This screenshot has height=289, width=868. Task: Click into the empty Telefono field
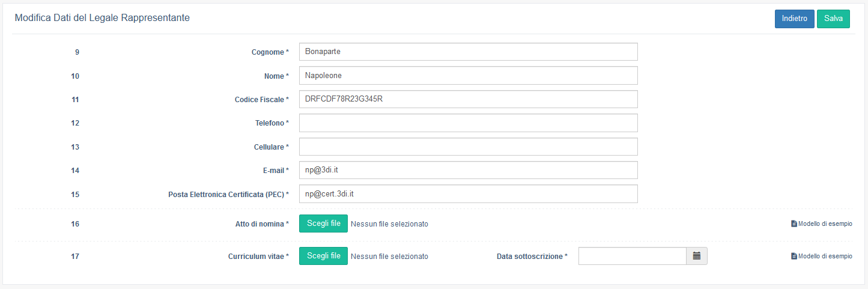pos(469,123)
